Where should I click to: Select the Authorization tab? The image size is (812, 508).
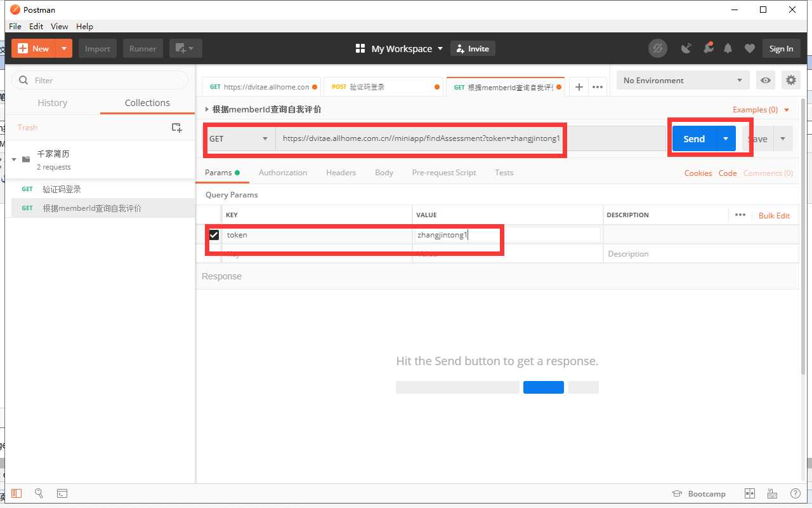283,173
